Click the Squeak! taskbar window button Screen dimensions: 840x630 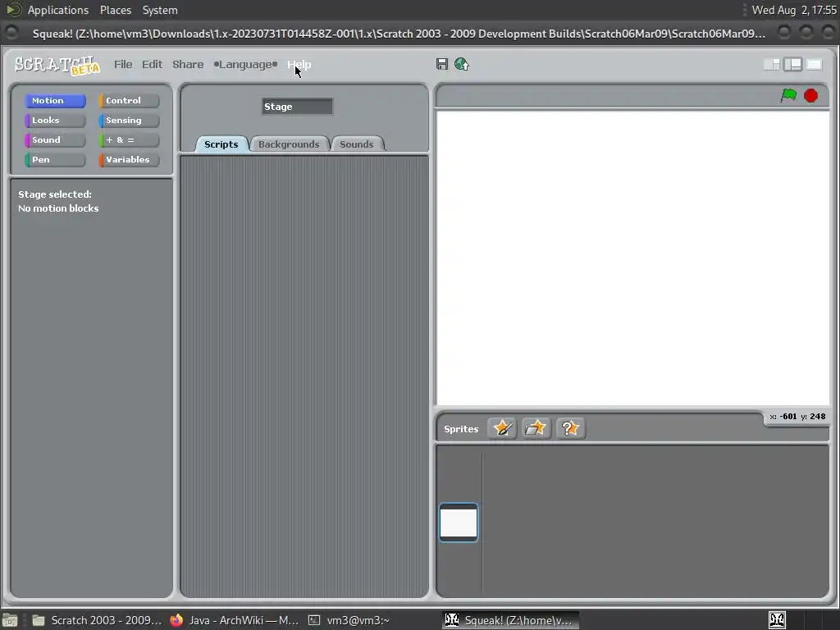coord(511,620)
